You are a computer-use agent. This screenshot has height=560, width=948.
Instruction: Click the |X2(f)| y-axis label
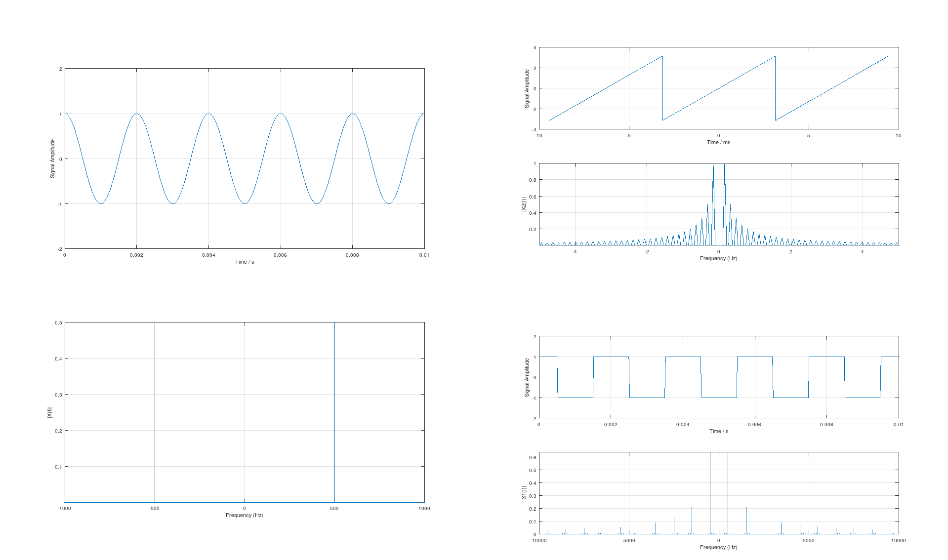click(524, 204)
